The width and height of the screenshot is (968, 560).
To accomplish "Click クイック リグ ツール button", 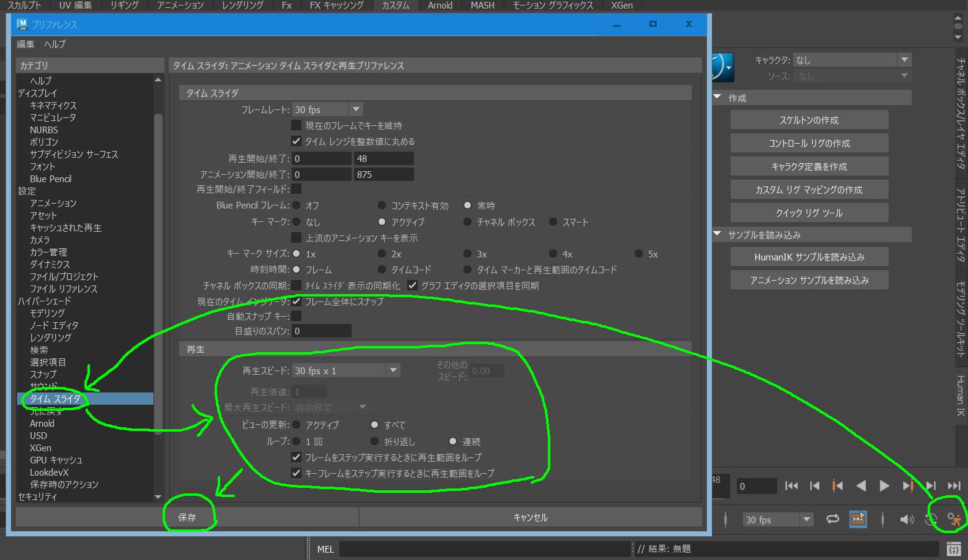I will tap(809, 213).
